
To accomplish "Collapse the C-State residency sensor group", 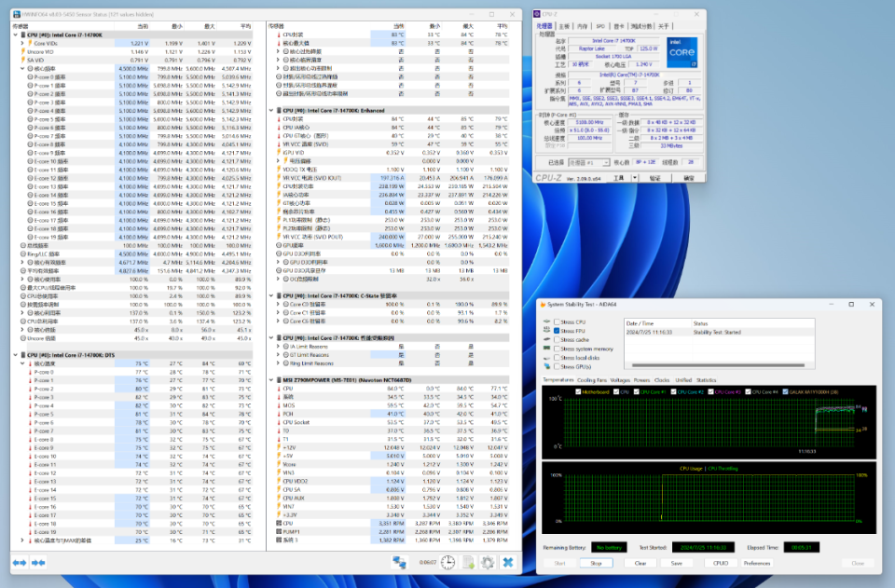I will (x=271, y=296).
